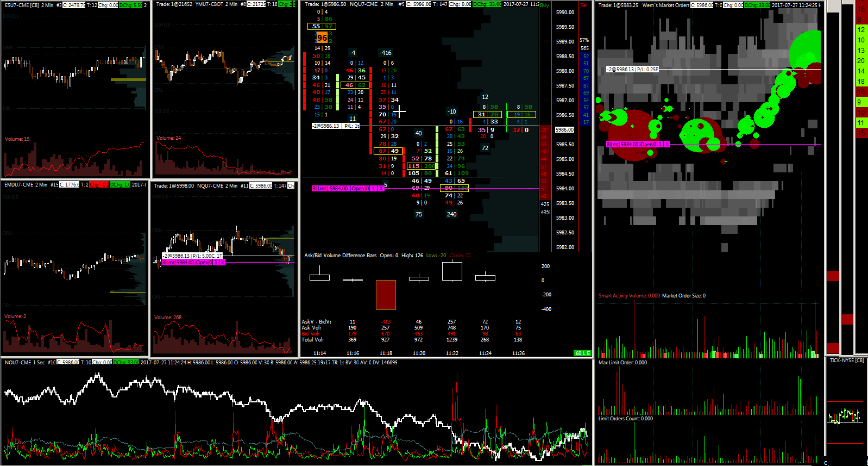
Task: Click the Volume: 268 label in NQU7 #11 chart
Action: (168, 318)
